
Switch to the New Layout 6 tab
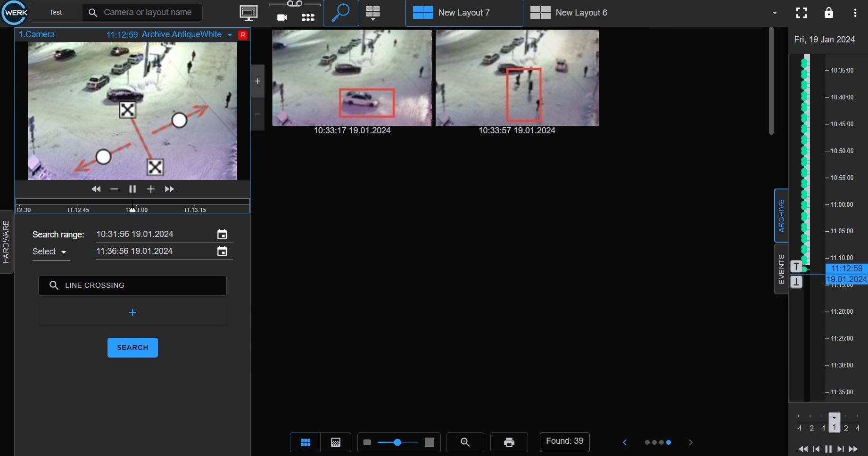pyautogui.click(x=570, y=13)
